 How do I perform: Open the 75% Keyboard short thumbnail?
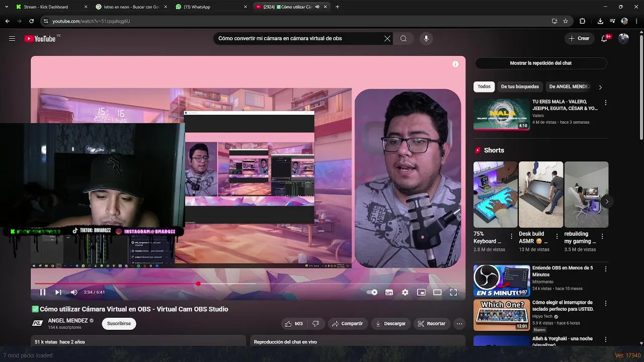[496, 195]
